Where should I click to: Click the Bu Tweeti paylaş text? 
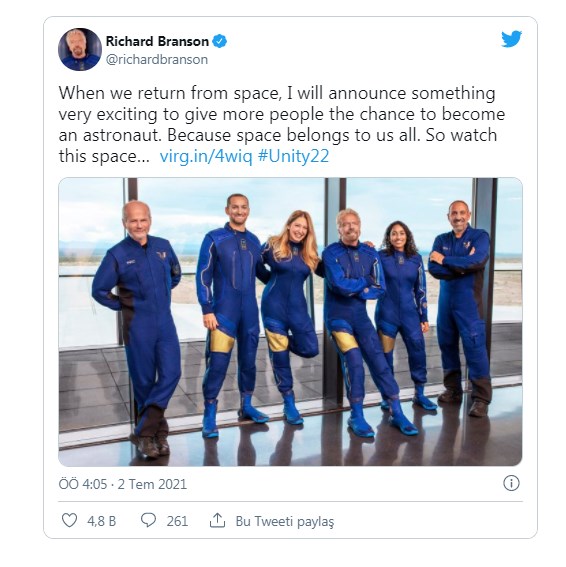click(285, 521)
